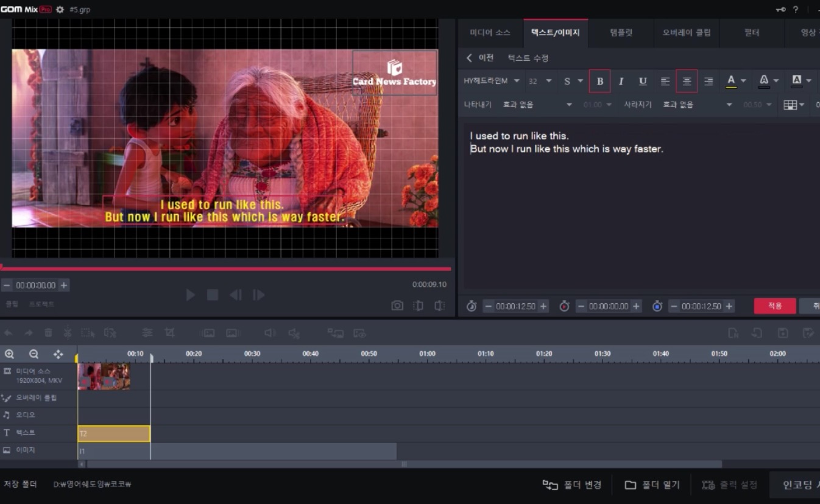
Task: Open GOM Mix settings gear icon
Action: tap(60, 10)
